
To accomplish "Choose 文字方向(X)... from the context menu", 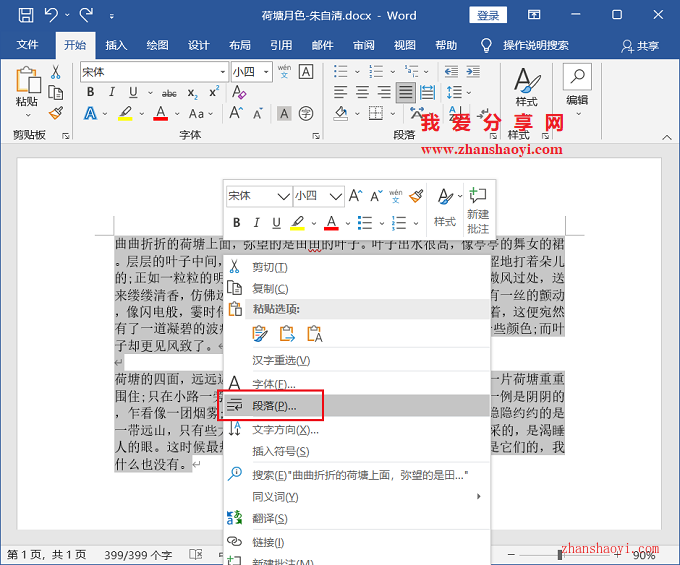I will coord(357,430).
